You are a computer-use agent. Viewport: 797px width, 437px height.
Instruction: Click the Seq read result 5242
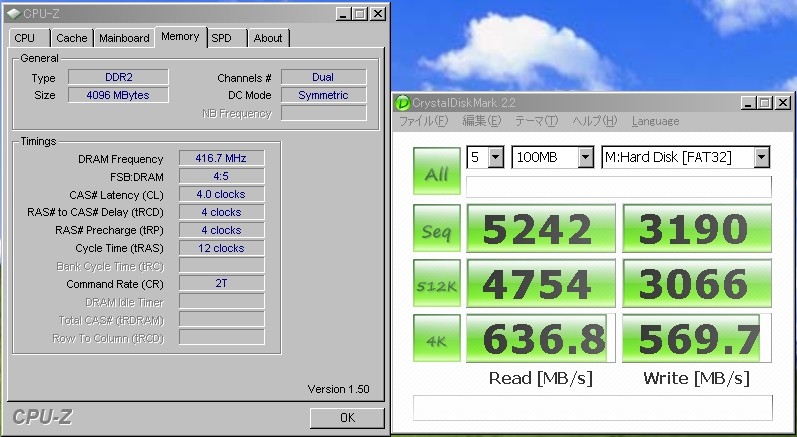pos(541,228)
